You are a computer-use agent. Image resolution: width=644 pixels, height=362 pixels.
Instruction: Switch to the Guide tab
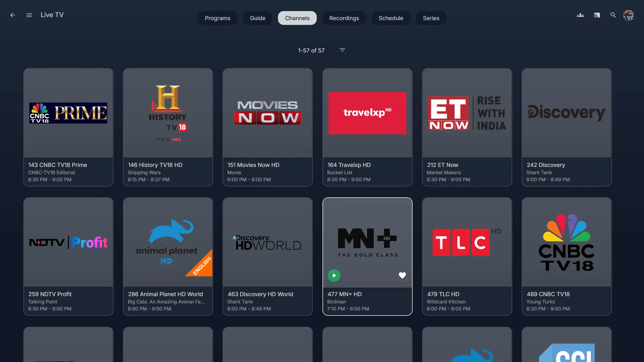tap(257, 18)
